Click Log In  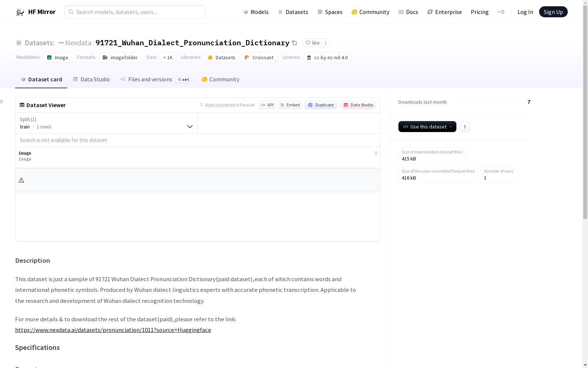tap(525, 12)
